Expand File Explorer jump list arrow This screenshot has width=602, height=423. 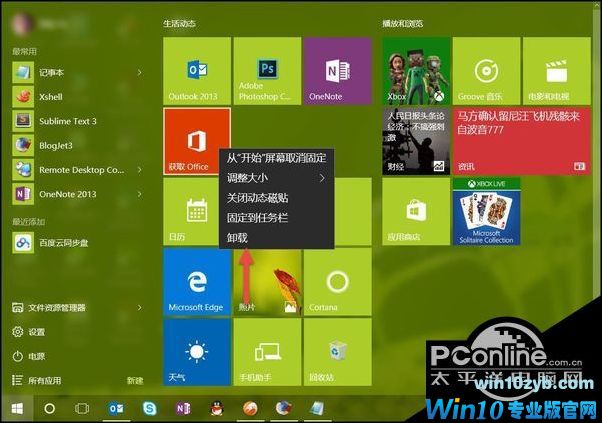(140, 307)
